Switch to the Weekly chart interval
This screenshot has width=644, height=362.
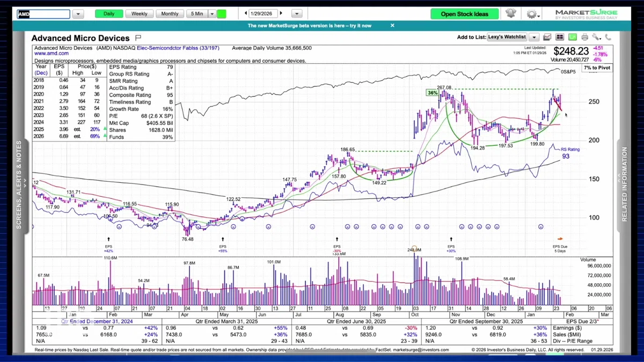140,14
